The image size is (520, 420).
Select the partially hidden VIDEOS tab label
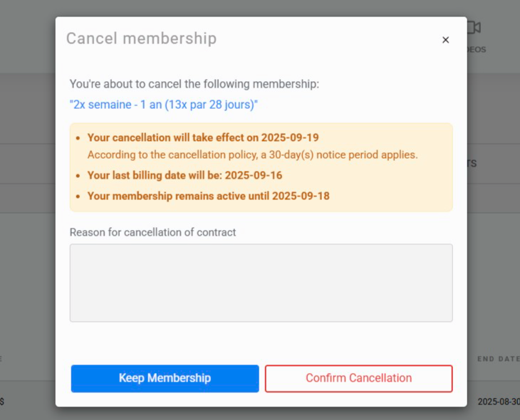(x=477, y=49)
